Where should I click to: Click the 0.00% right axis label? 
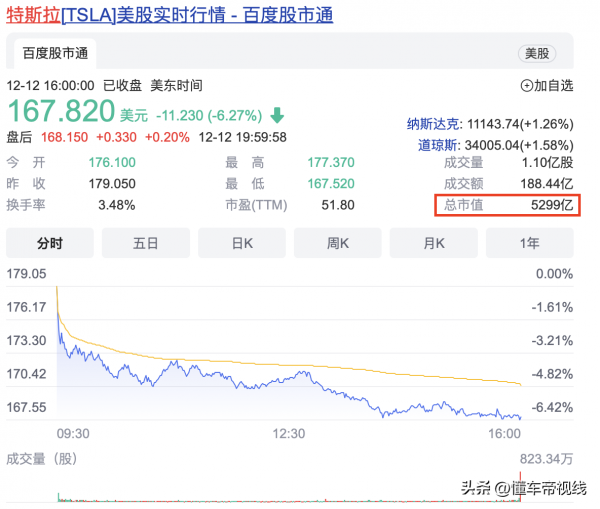point(554,274)
